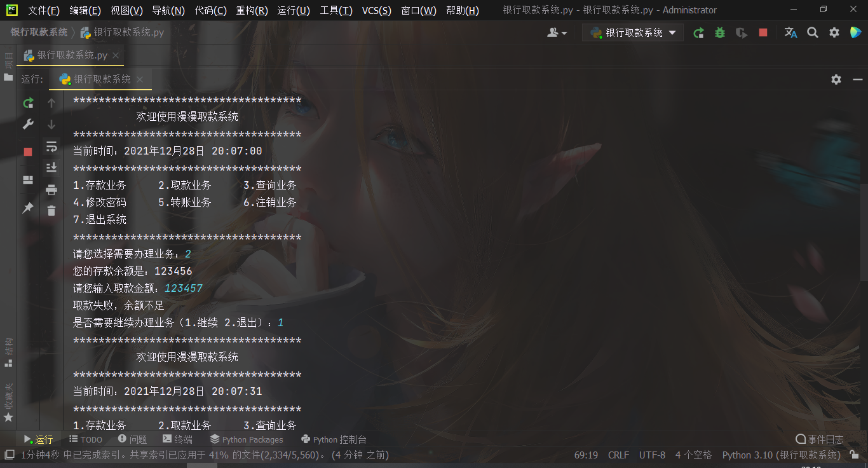
Task: Open the 事件日志 panel
Action: (x=820, y=439)
